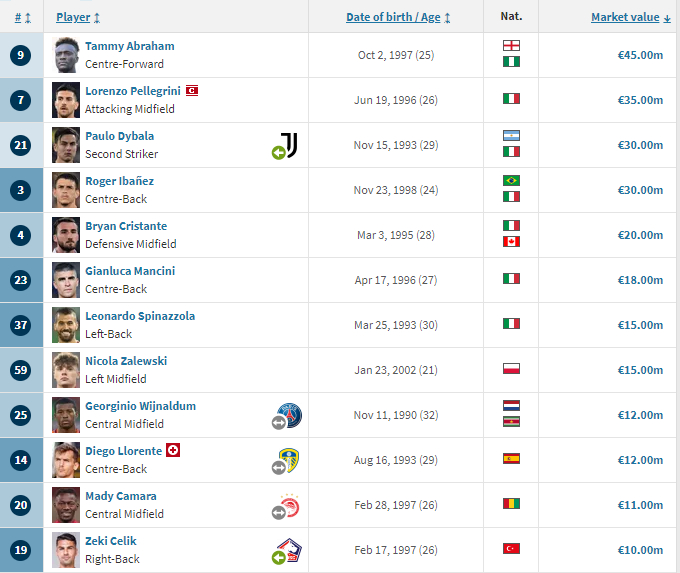This screenshot has height=573, width=680.
Task: Open Paulo Dybala's profile link
Action: 120,136
